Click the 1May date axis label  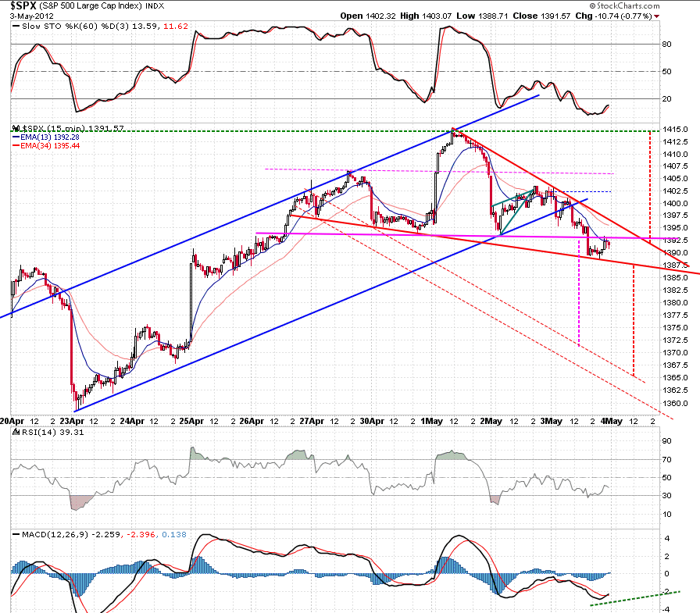(x=432, y=421)
